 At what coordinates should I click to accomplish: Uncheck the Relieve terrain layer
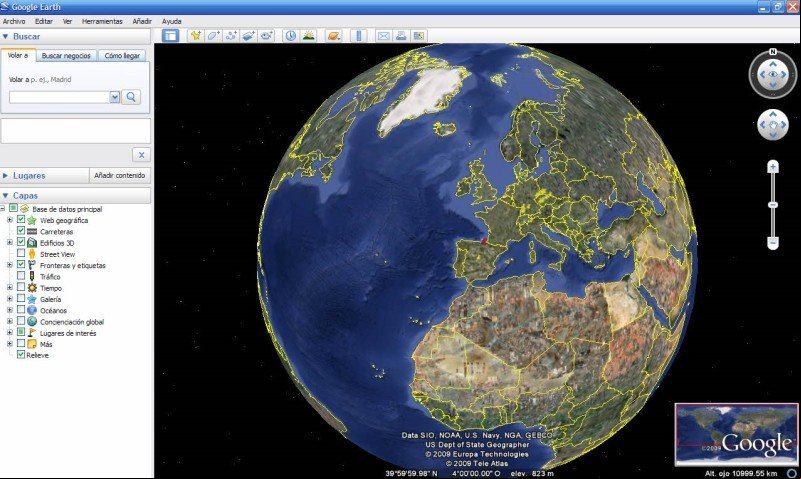coord(21,354)
